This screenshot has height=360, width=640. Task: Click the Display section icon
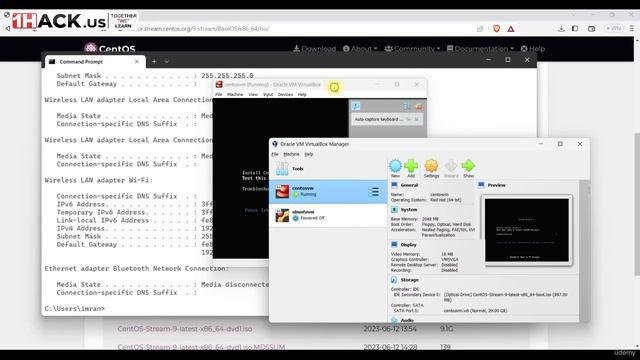coord(394,244)
